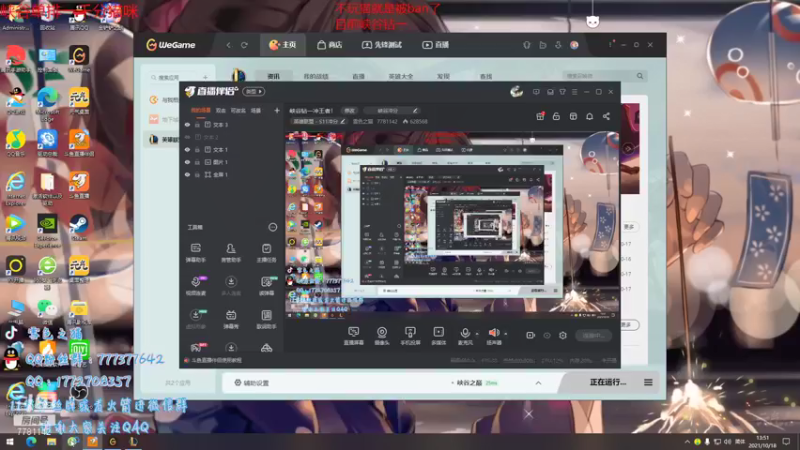Viewport: 800px width, 450px height.
Task: Add a new source with the plus icon
Action: click(x=277, y=110)
